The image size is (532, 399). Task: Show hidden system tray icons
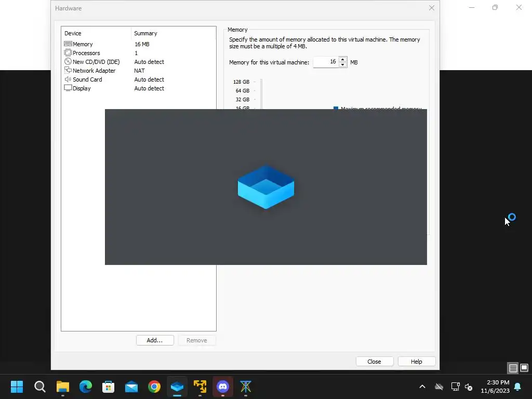pos(422,387)
